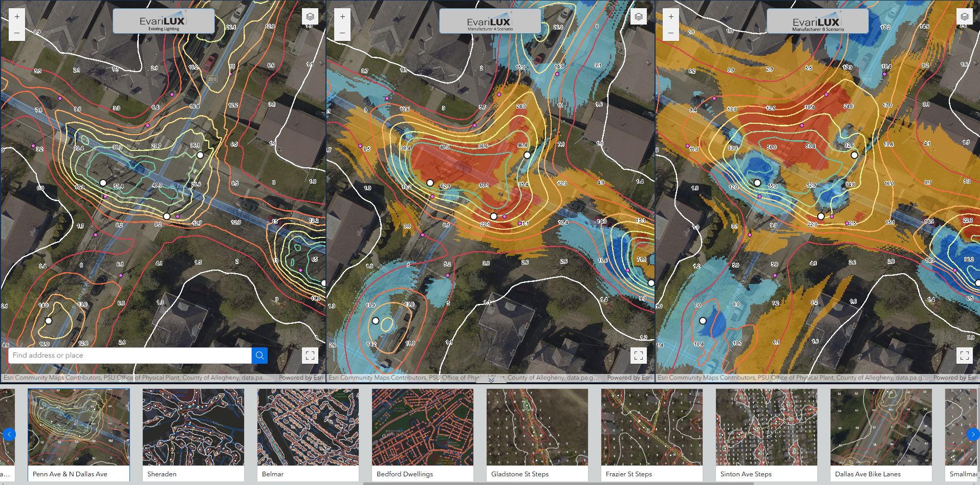
Task: Show next bookmarks with right arrow
Action: [973, 434]
